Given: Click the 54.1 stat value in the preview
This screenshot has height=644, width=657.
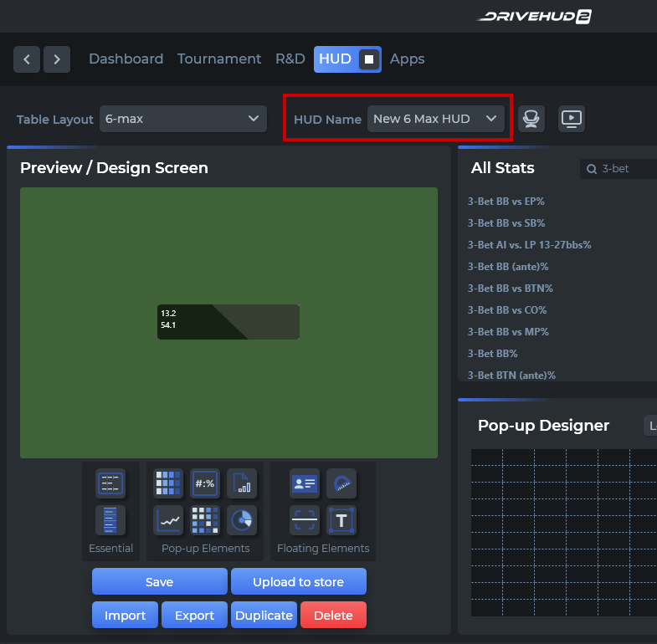Looking at the screenshot, I should [168, 325].
